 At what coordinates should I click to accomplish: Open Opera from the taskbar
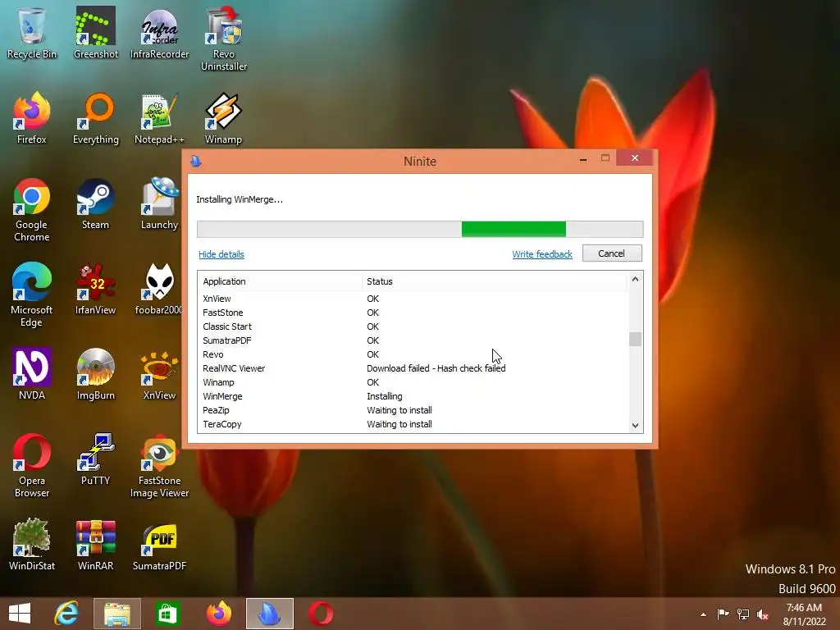tap(321, 614)
